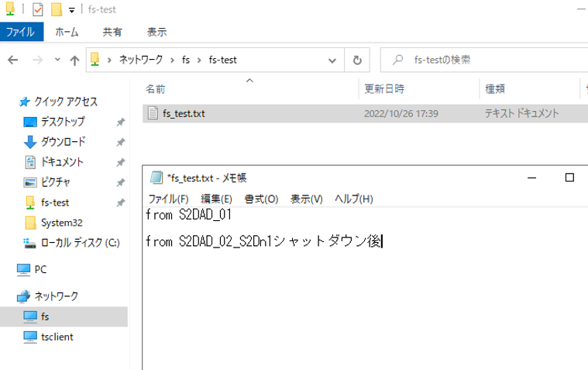
Task: Click the pin icon next to ドキュメント
Action: click(120, 163)
